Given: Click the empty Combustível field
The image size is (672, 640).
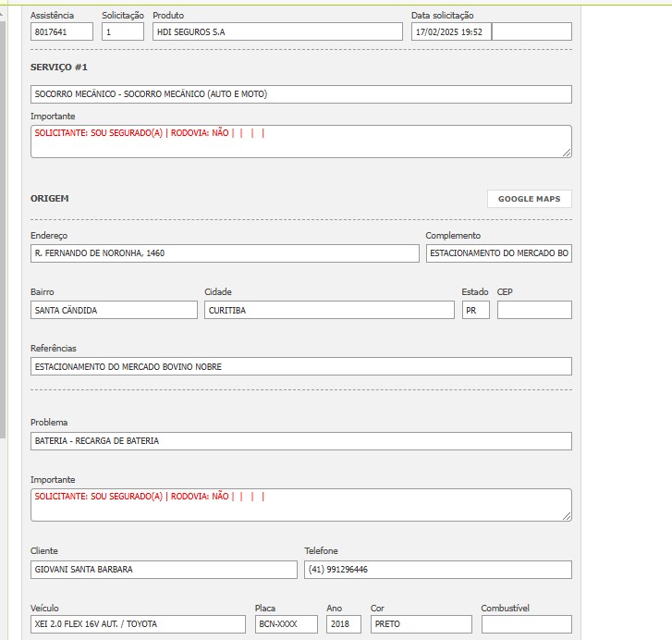Looking at the screenshot, I should 527,624.
